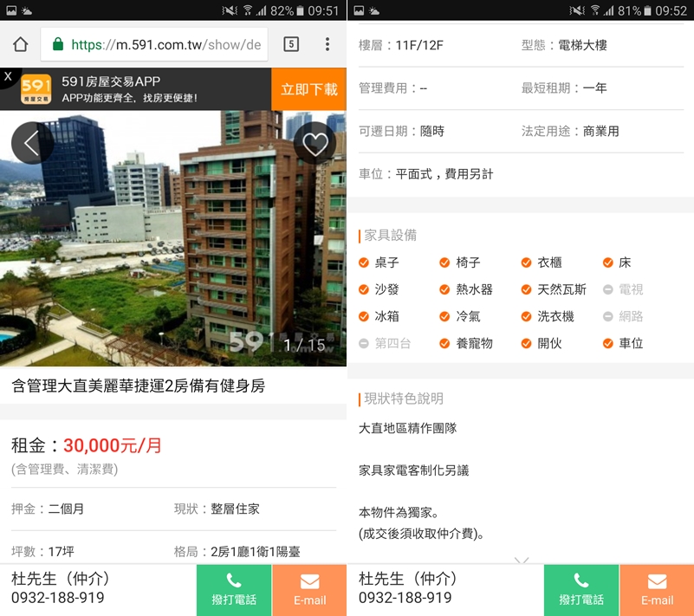Tap the listing title 含管理大直美麗華捷運2房備有健身房
Image resolution: width=694 pixels, height=616 pixels.
[x=139, y=386]
